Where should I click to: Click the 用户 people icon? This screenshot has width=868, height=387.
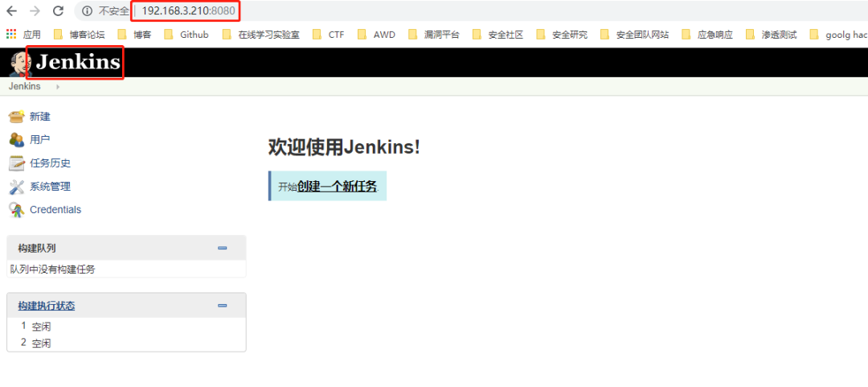pyautogui.click(x=17, y=140)
